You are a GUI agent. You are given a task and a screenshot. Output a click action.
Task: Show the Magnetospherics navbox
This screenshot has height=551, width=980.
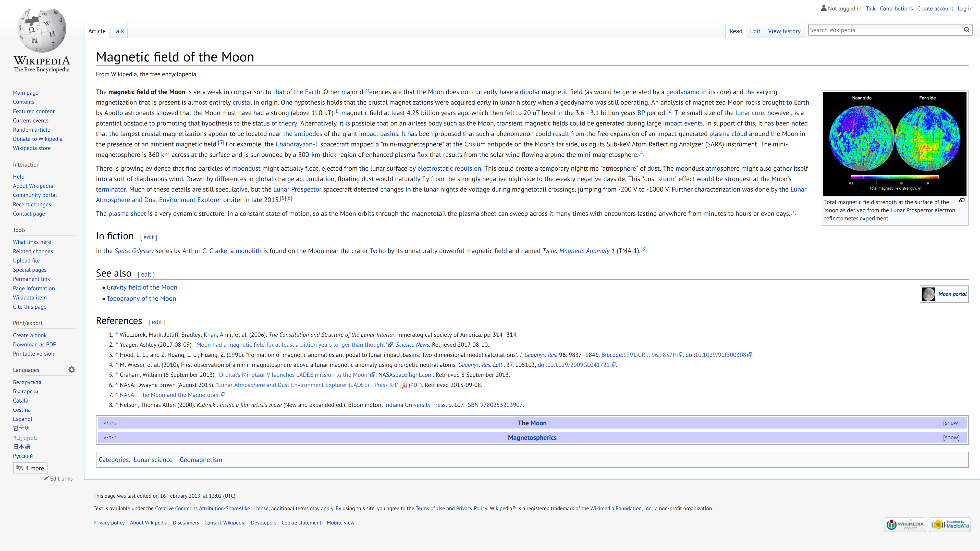point(951,437)
